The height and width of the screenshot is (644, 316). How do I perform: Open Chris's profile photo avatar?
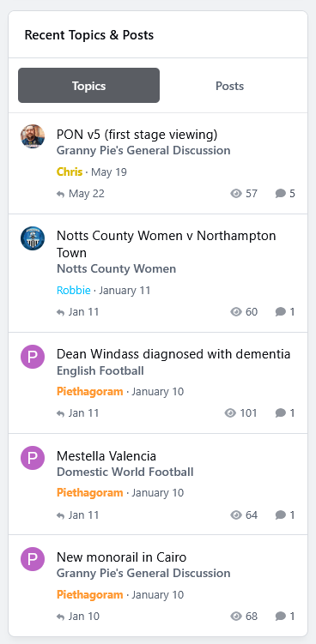(x=33, y=136)
